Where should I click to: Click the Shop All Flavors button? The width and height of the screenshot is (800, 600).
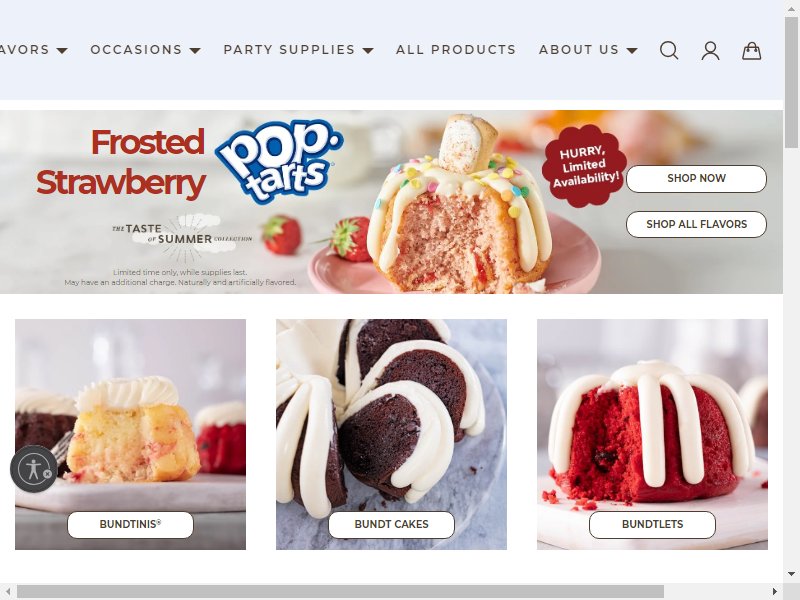coord(696,224)
